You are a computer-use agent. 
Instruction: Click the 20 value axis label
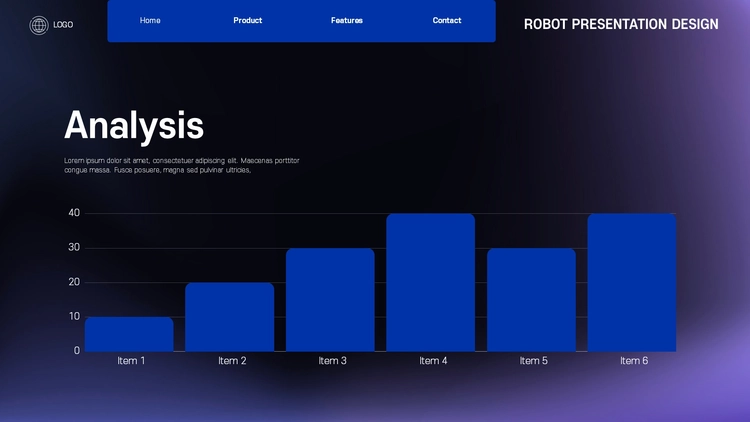click(74, 282)
